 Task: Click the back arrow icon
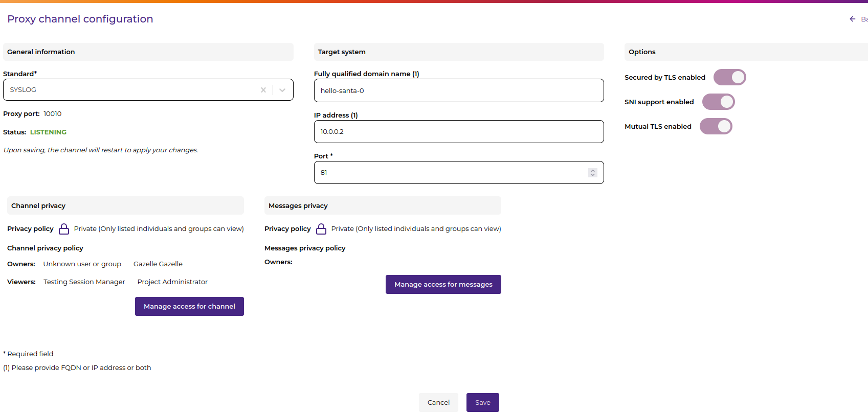coord(852,19)
